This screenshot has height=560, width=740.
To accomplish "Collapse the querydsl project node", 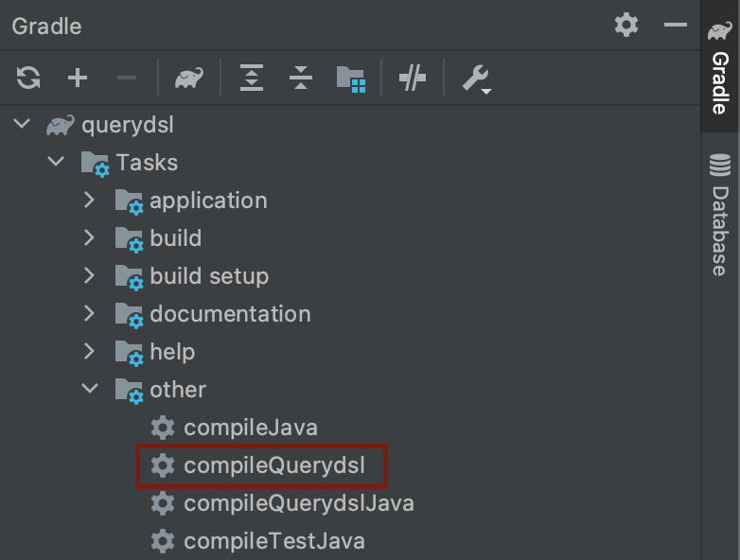I will (22, 124).
